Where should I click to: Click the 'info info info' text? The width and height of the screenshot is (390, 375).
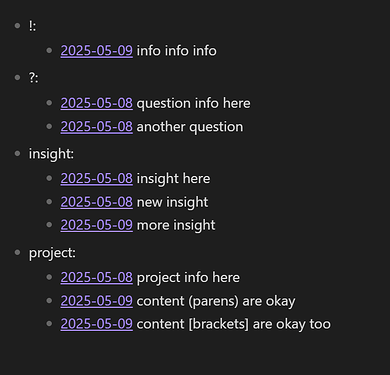(177, 51)
